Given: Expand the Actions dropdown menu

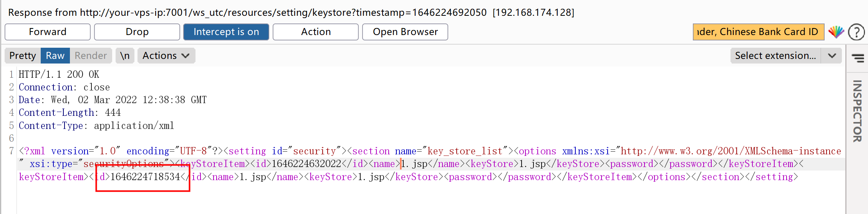Looking at the screenshot, I should (x=166, y=56).
